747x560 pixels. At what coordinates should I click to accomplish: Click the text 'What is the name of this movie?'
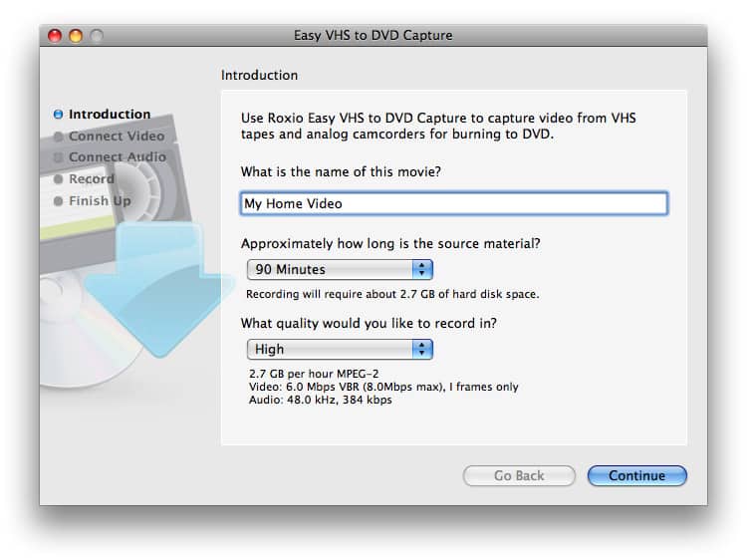point(341,171)
